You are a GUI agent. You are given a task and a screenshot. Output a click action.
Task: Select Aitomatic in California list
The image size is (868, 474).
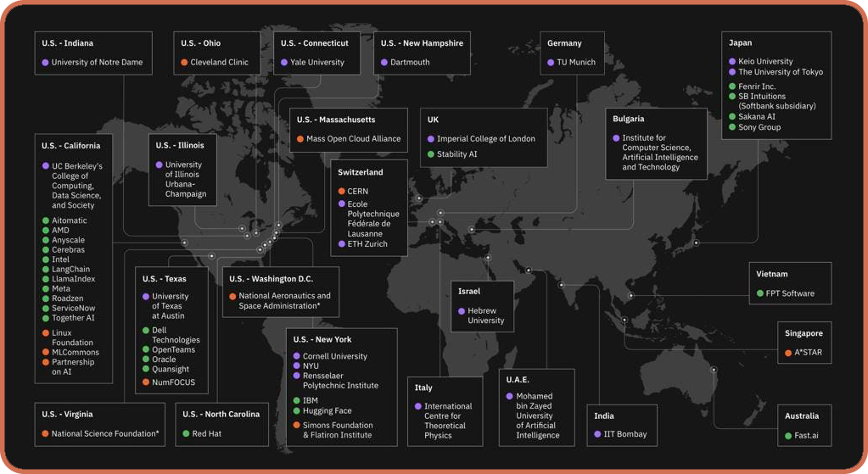tap(70, 220)
